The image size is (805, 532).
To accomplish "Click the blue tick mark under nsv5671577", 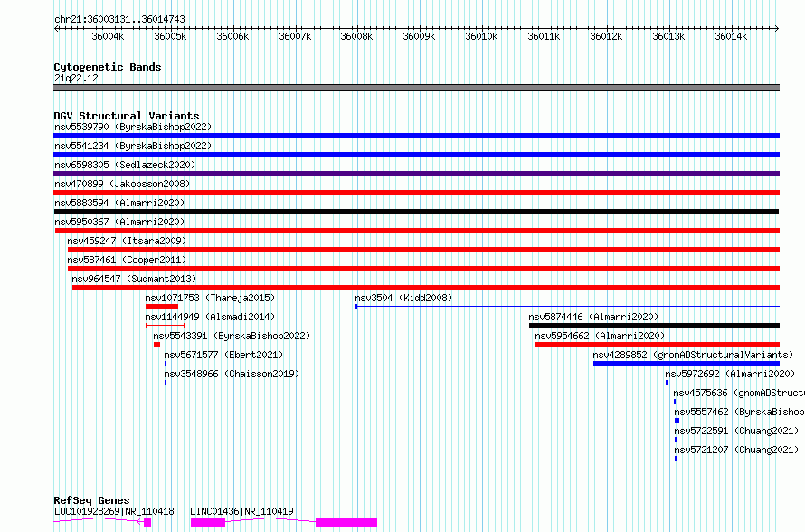I will tap(166, 364).
